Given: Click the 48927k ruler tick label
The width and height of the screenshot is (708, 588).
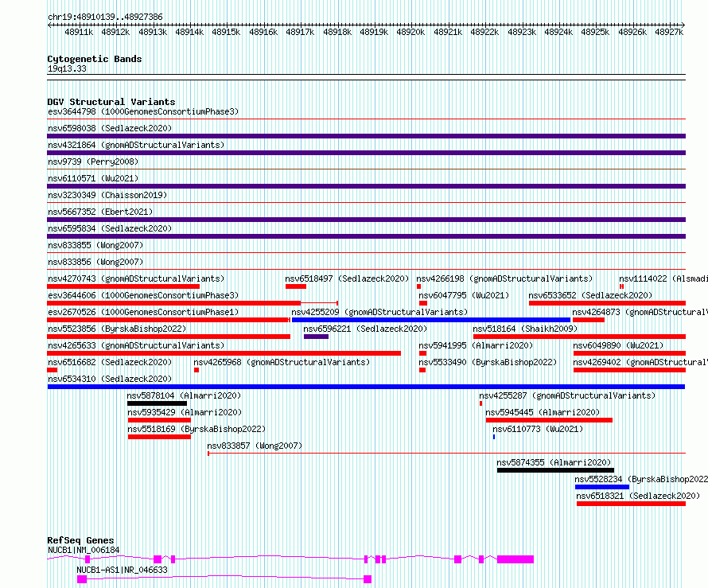Looking at the screenshot, I should pyautogui.click(x=669, y=32).
